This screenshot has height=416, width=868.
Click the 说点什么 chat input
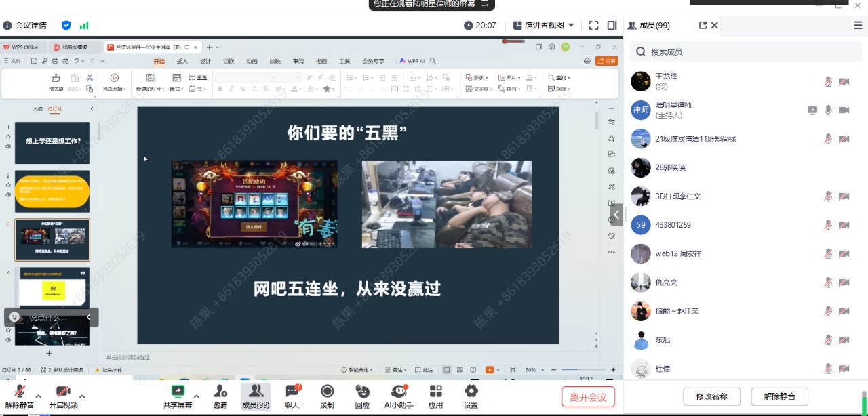(x=49, y=317)
